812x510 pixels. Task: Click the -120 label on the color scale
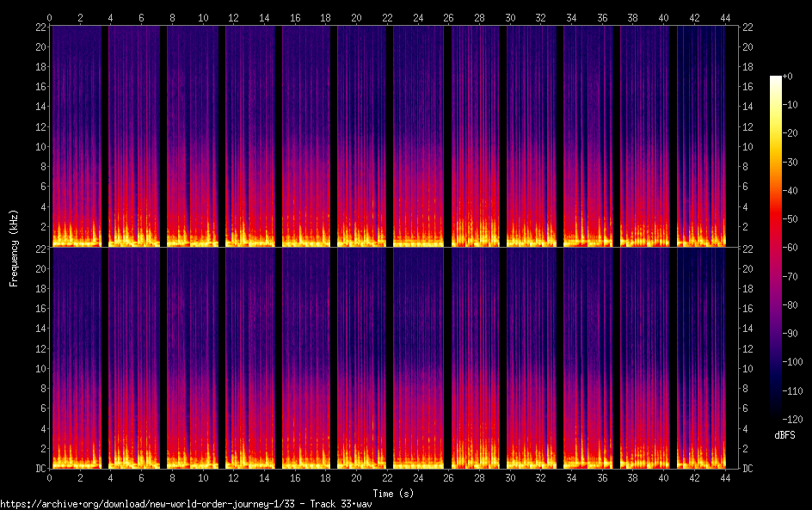click(797, 420)
